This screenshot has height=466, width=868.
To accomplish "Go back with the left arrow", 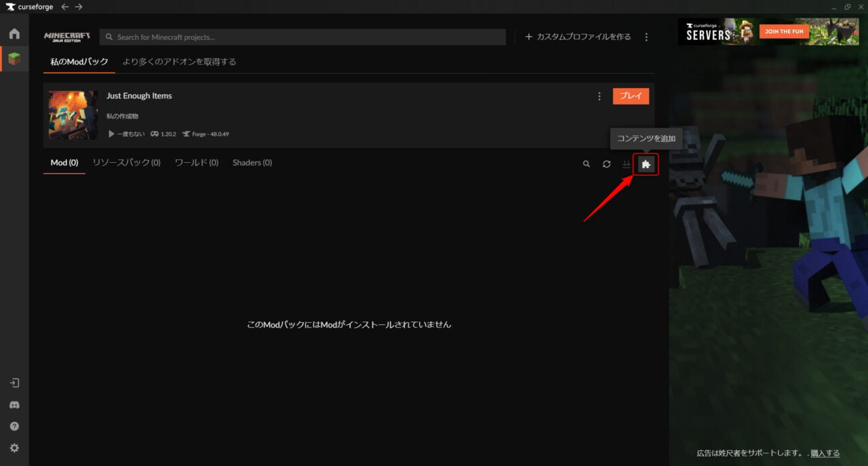I will click(x=65, y=6).
